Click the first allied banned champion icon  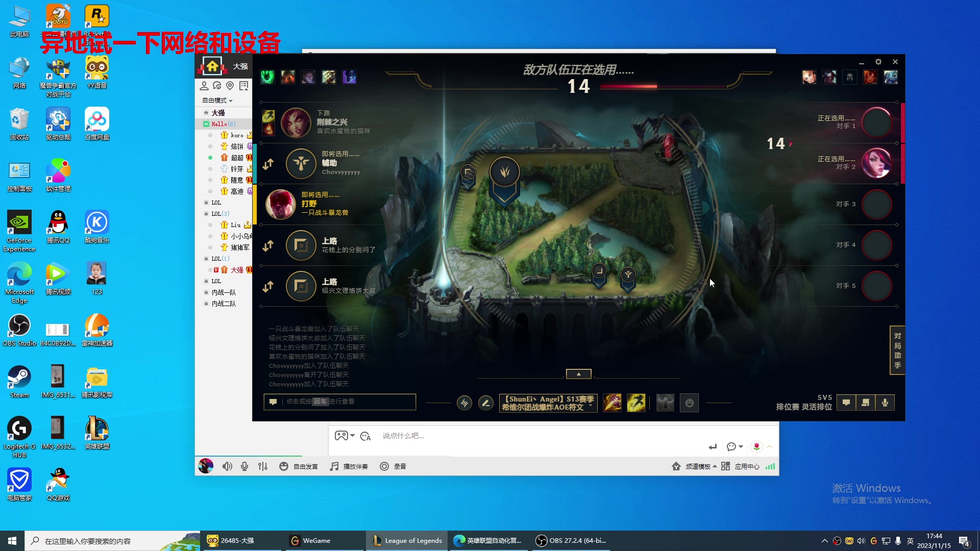point(267,77)
